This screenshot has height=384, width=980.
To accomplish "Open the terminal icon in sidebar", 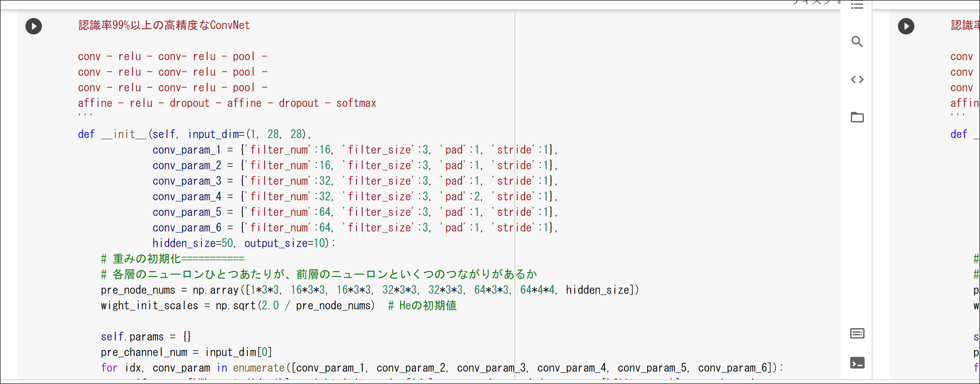I will click(857, 363).
